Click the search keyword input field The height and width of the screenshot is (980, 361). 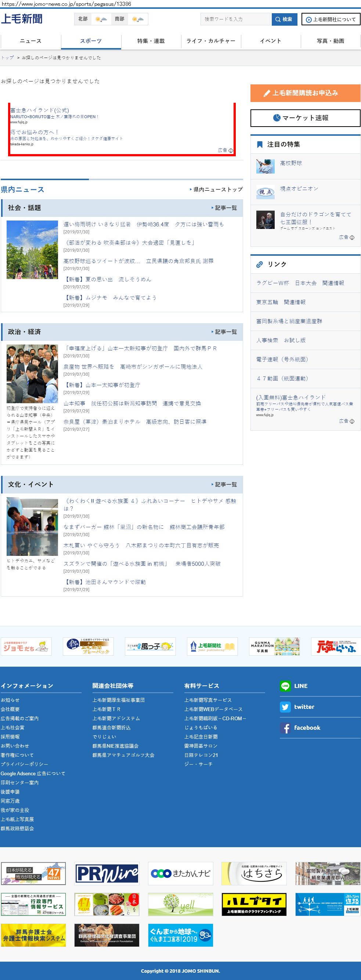235,19
